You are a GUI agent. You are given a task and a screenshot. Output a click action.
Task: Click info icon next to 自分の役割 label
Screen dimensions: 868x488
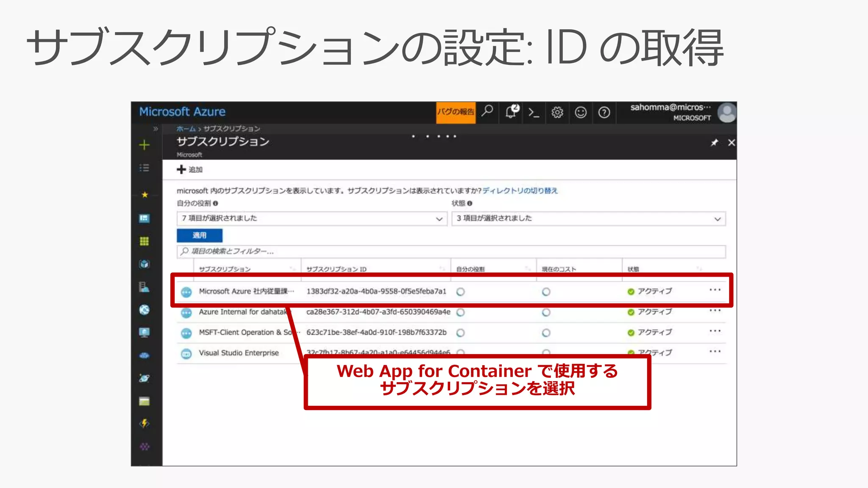[215, 203]
